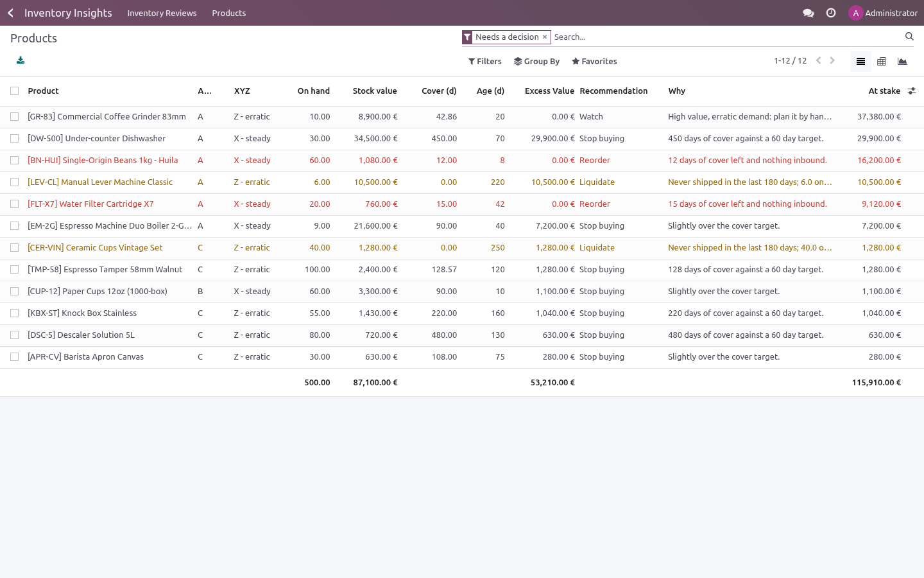Click the Espresso Tamper 58mm Walnut product

tap(105, 270)
